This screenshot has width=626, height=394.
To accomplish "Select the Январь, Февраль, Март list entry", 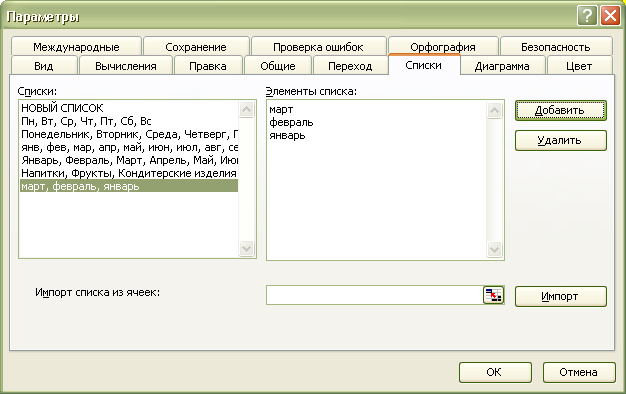I will click(129, 160).
